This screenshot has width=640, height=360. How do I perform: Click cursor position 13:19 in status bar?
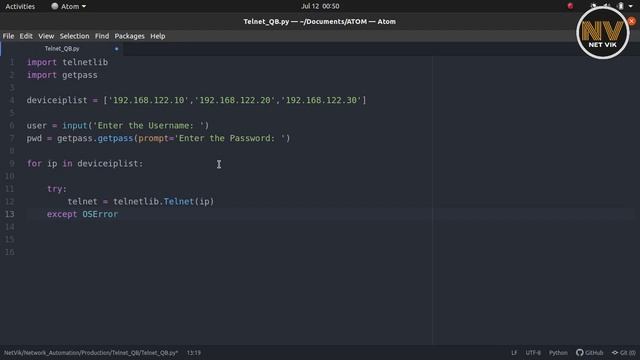pos(194,353)
